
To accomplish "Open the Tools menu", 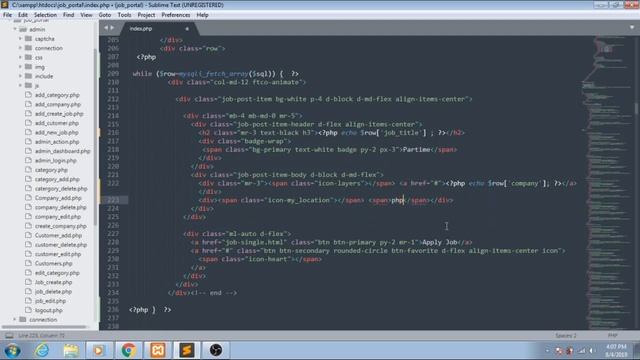I will (x=124, y=15).
